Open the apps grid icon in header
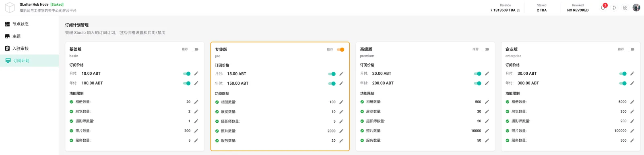The height and width of the screenshot is (155, 644). pos(625,8)
